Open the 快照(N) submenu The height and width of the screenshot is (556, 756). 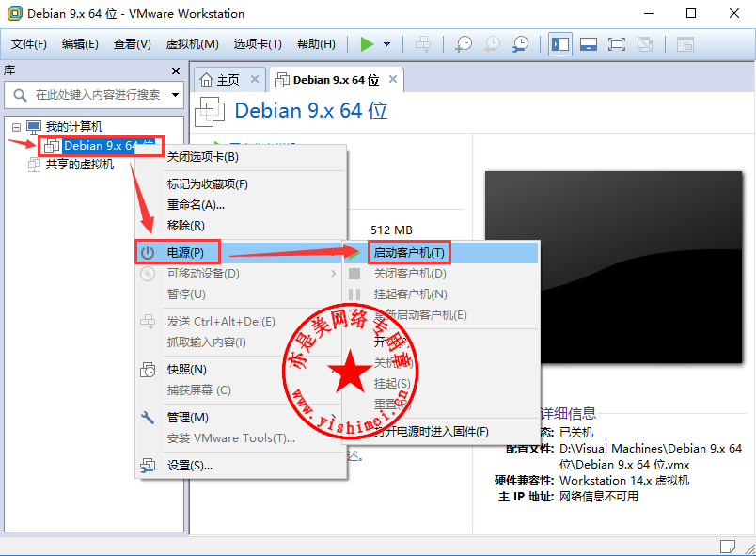tap(241, 370)
